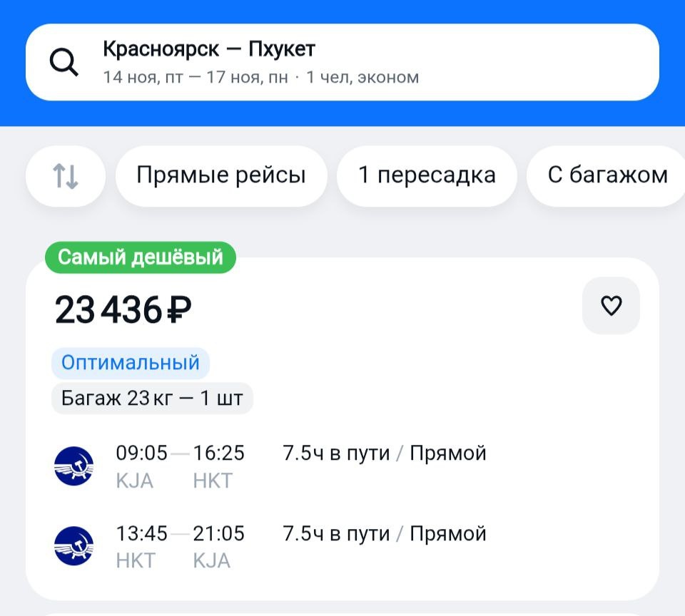Open the ticket priced 23 436 ₽
This screenshot has width=685, height=616.
(123, 310)
